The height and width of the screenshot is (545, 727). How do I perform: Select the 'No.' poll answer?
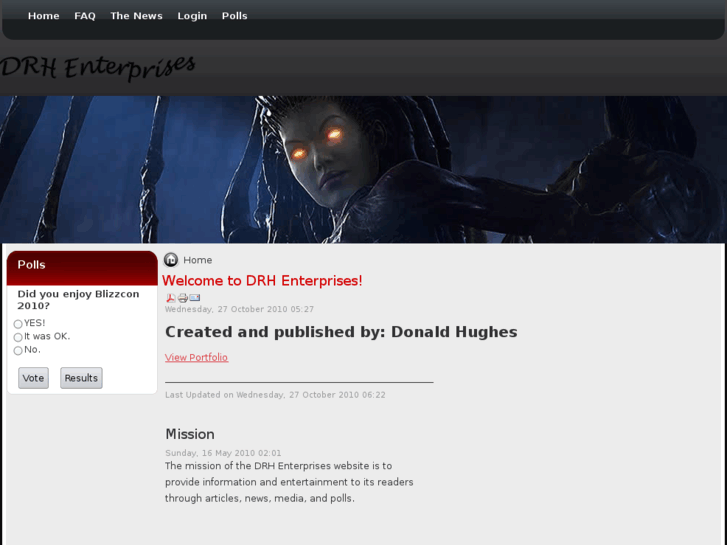pos(18,350)
